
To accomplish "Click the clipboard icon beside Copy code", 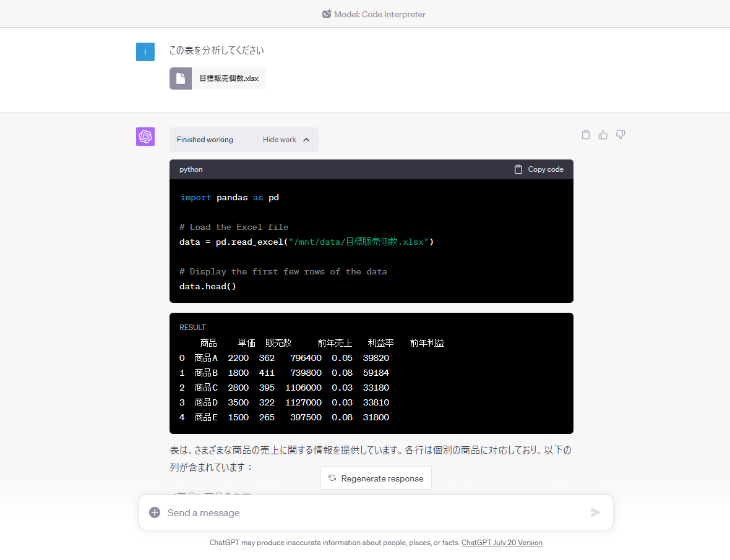I will coord(518,169).
